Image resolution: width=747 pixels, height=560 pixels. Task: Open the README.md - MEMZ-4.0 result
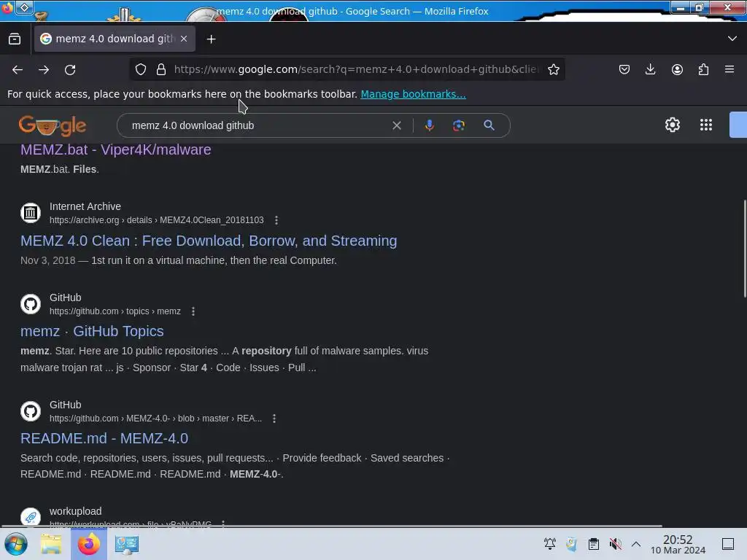104,438
